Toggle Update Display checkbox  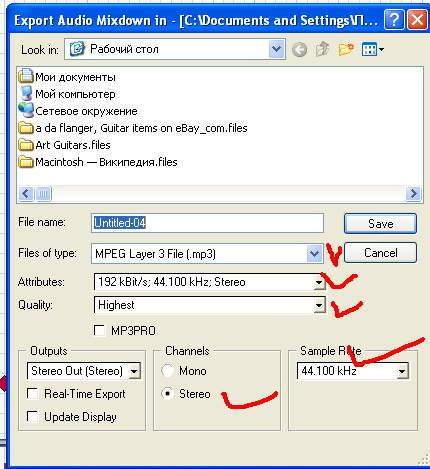coord(32,417)
